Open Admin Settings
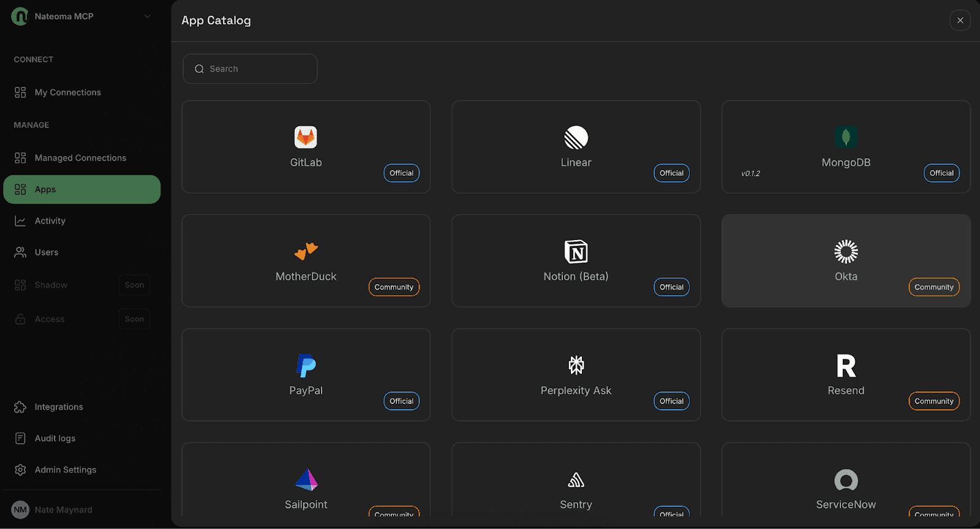 point(82,470)
